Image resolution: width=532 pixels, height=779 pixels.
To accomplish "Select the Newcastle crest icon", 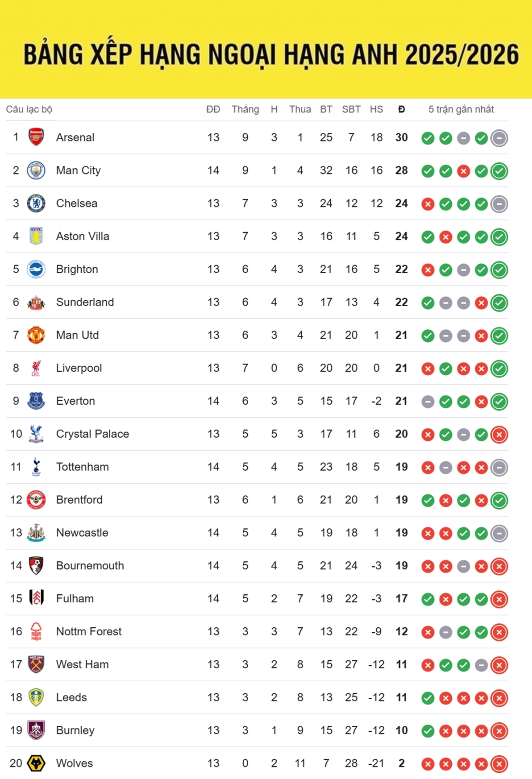I will pos(36,533).
